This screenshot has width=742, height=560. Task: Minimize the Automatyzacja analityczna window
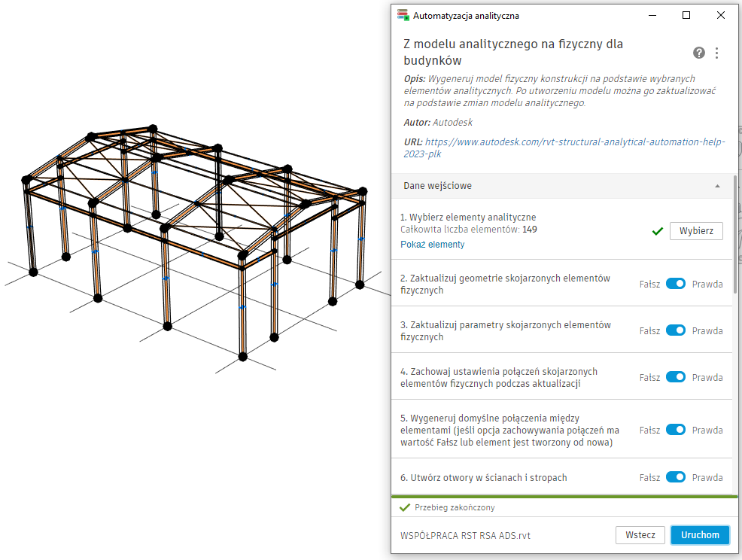click(x=652, y=15)
